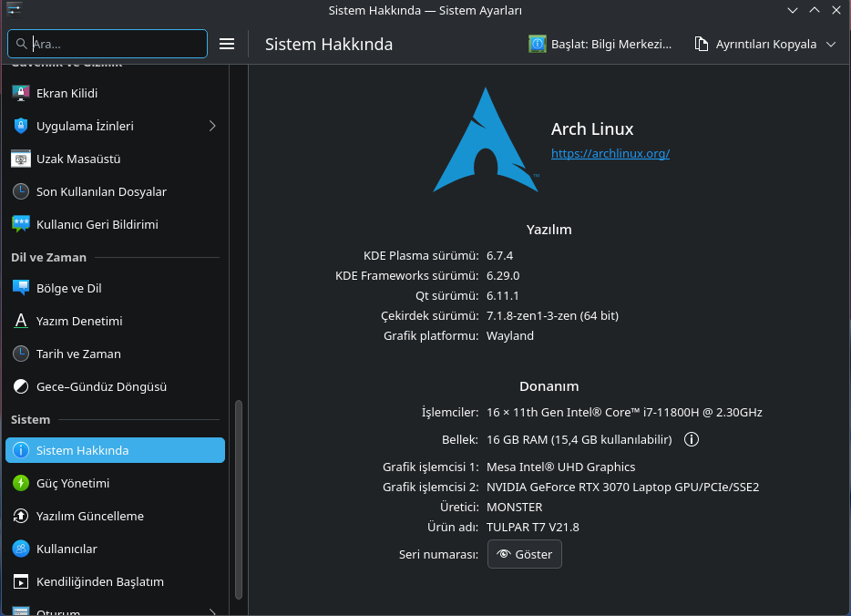
Task: Click the Kendiliğinden Başlatım icon
Action: tap(21, 581)
